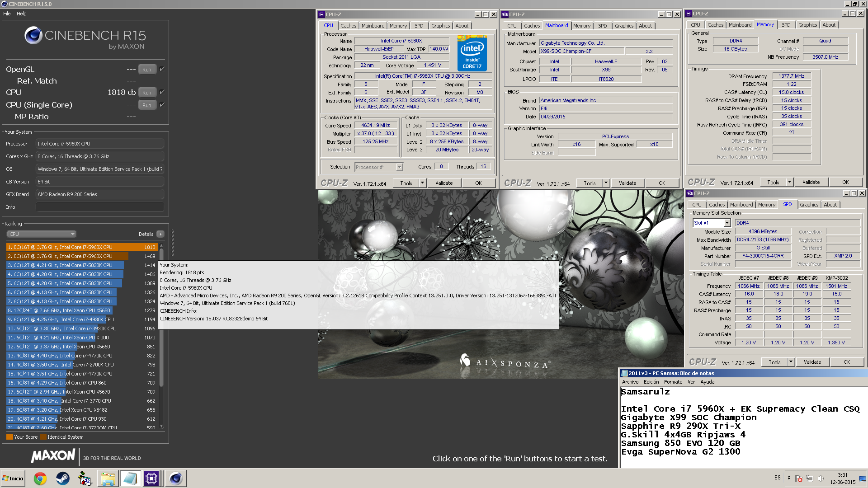The height and width of the screenshot is (488, 868).
Task: Click the Cinebench R15 logo sphere
Action: click(33, 35)
